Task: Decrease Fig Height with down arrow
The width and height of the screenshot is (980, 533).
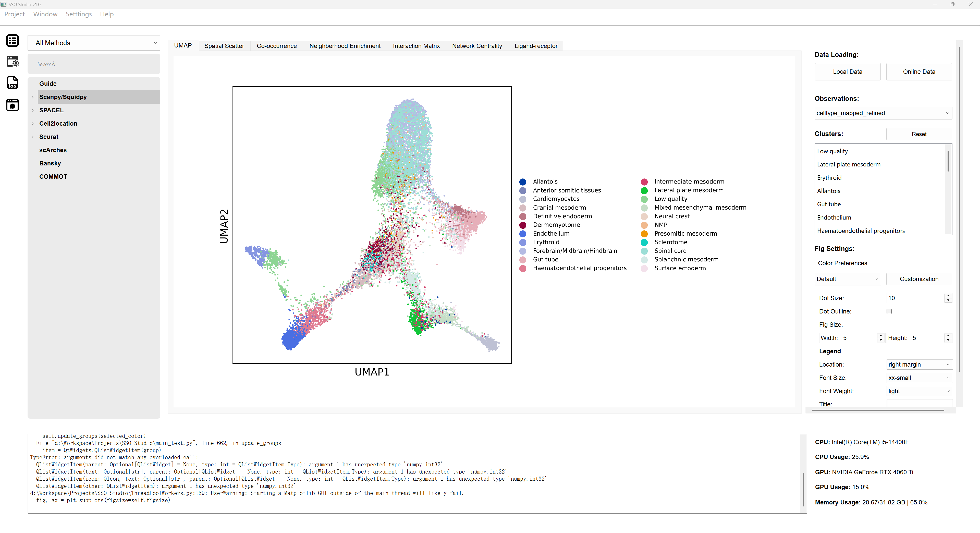Action: pyautogui.click(x=948, y=340)
